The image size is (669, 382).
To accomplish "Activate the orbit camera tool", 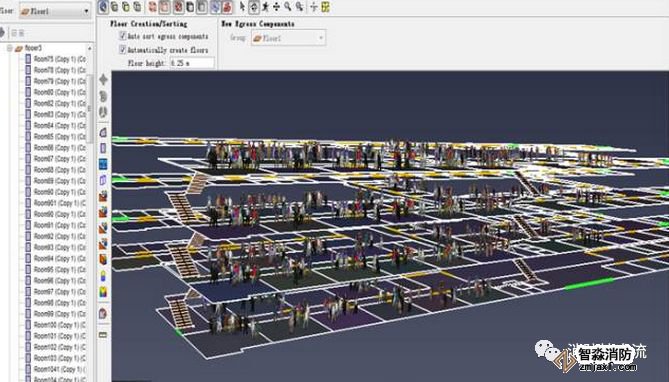I will (254, 7).
